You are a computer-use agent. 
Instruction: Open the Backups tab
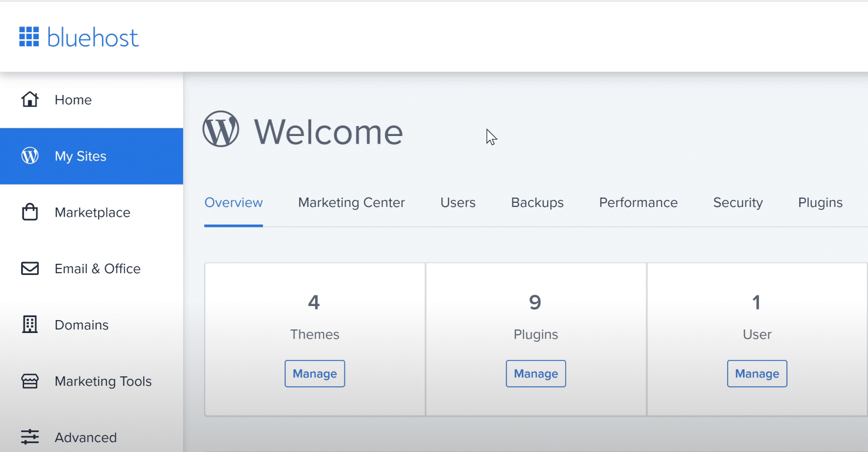pyautogui.click(x=538, y=203)
